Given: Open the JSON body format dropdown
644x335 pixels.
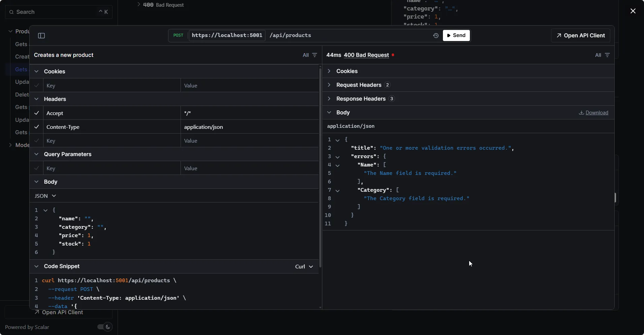Looking at the screenshot, I should click(45, 196).
